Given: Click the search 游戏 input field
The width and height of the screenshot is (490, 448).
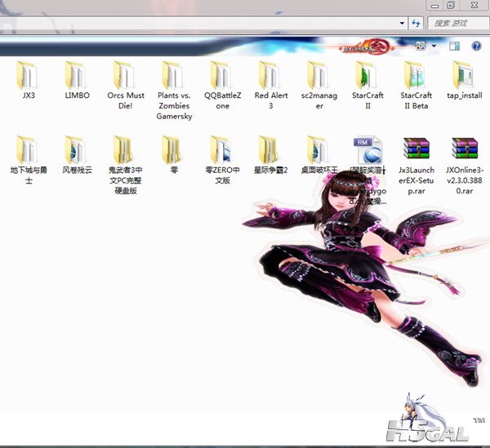Looking at the screenshot, I should pyautogui.click(x=457, y=24).
